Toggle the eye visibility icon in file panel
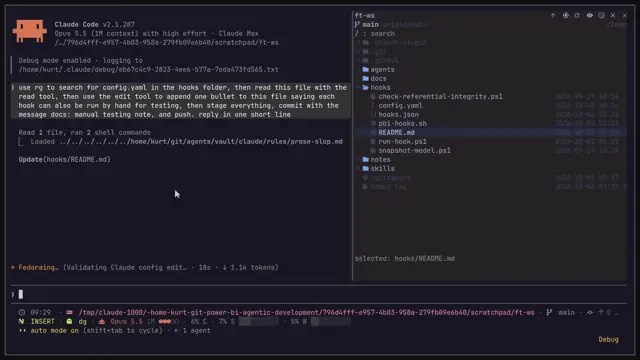640x360 pixels. coord(589,16)
